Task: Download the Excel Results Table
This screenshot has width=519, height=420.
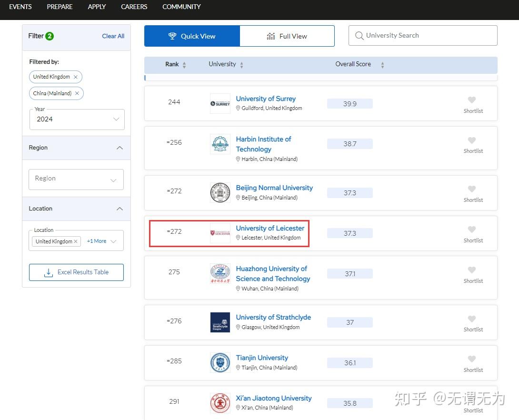Action: pos(76,272)
